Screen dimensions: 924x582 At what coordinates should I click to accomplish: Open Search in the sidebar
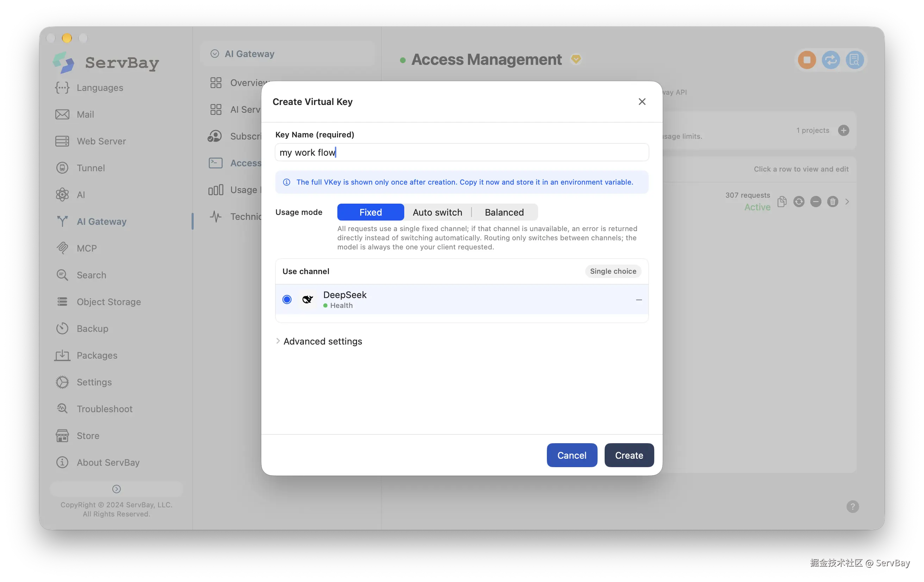81,275
